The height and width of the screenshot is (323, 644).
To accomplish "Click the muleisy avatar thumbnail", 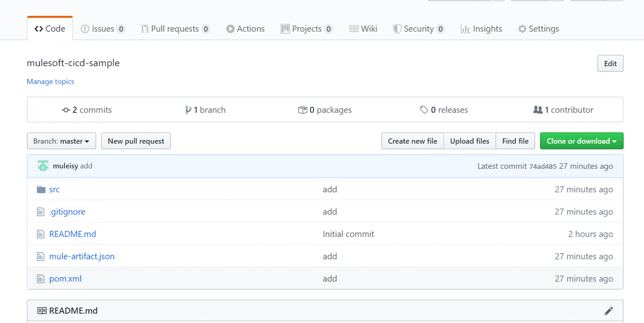I will [x=43, y=165].
